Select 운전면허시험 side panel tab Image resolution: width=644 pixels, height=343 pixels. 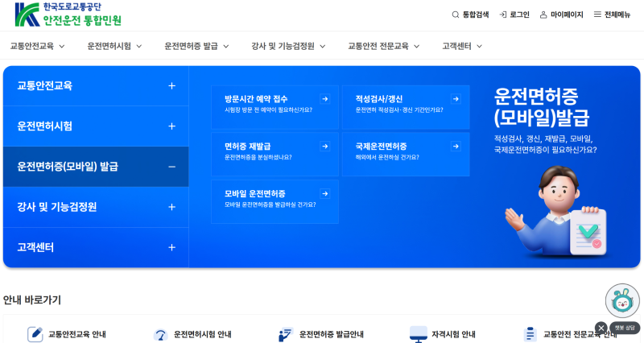click(96, 126)
